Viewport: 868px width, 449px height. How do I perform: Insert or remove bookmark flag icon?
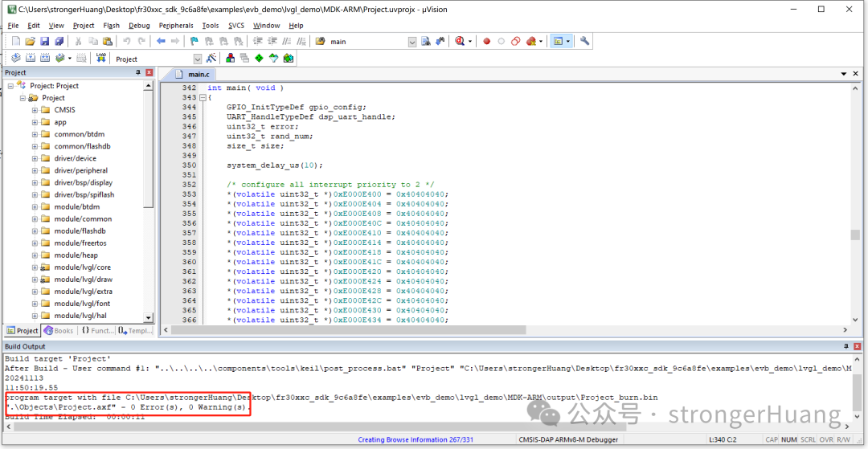pos(194,42)
